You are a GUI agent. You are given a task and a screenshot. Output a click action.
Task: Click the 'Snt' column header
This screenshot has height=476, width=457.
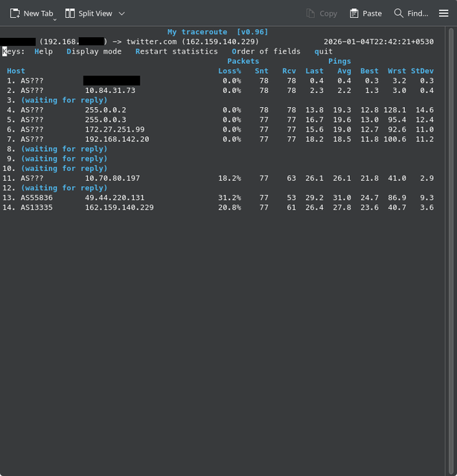click(261, 71)
